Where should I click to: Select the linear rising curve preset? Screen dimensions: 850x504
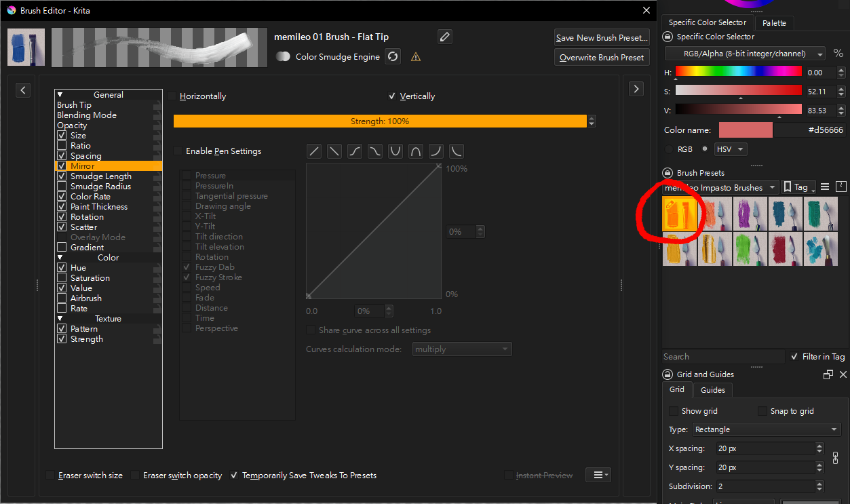click(x=314, y=151)
